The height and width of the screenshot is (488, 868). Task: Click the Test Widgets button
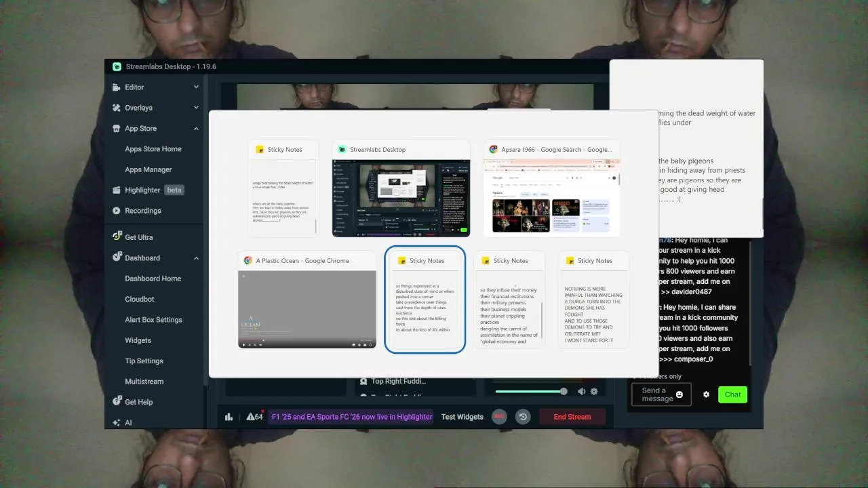462,417
